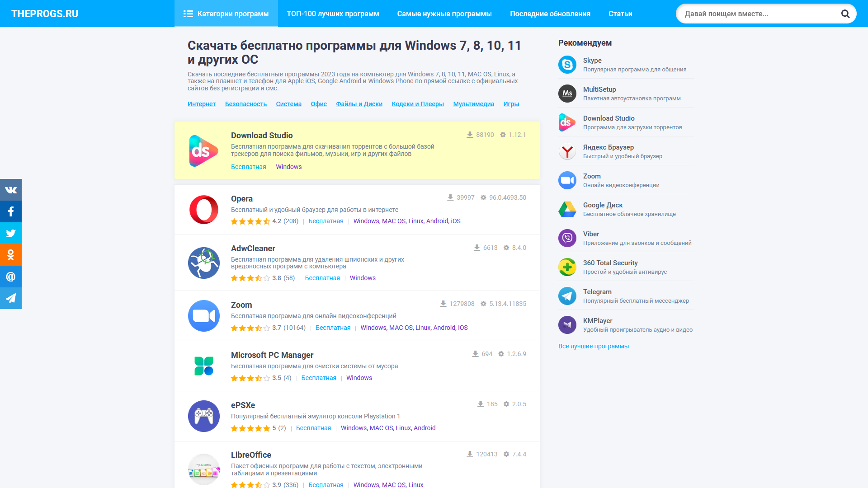This screenshot has height=488, width=868.
Task: Click the AdwCleaner bug icon
Action: click(x=204, y=263)
